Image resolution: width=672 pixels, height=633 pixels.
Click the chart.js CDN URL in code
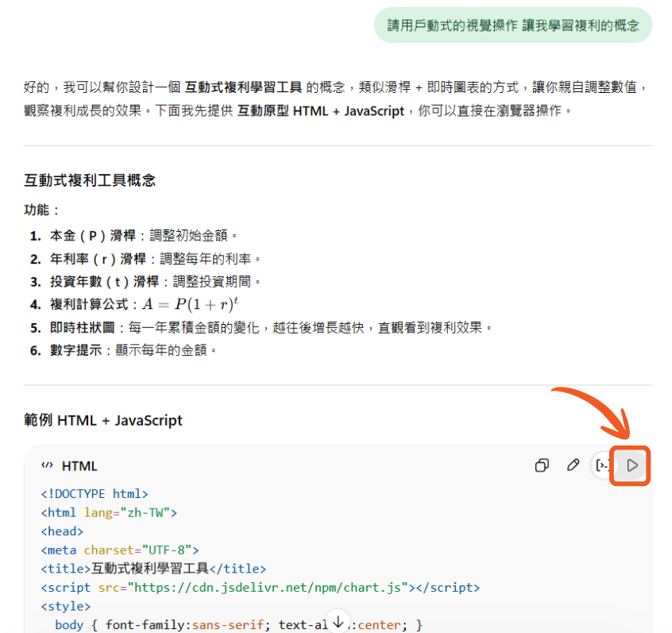tap(268, 587)
